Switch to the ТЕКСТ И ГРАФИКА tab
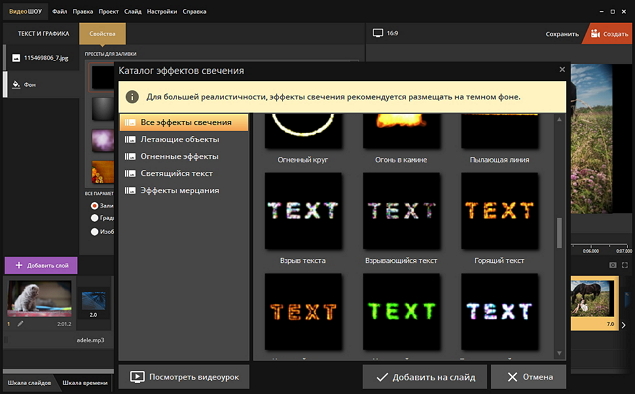 click(x=43, y=34)
